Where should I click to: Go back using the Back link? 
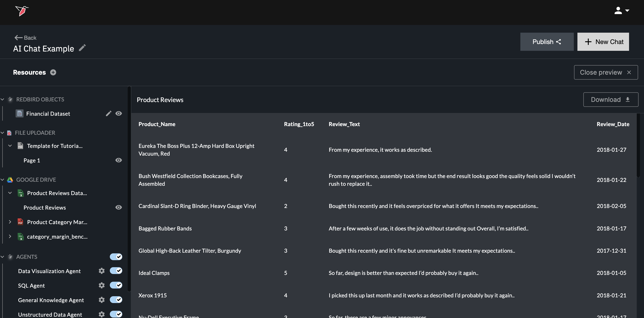pos(26,38)
